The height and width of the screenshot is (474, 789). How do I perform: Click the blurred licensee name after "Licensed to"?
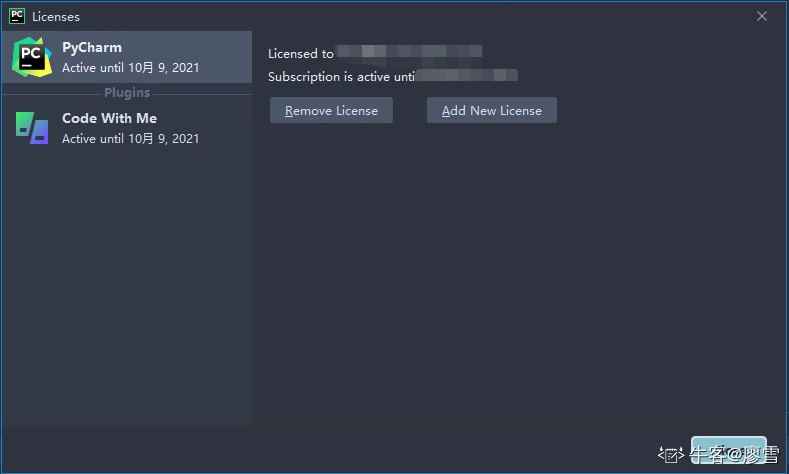tap(410, 52)
